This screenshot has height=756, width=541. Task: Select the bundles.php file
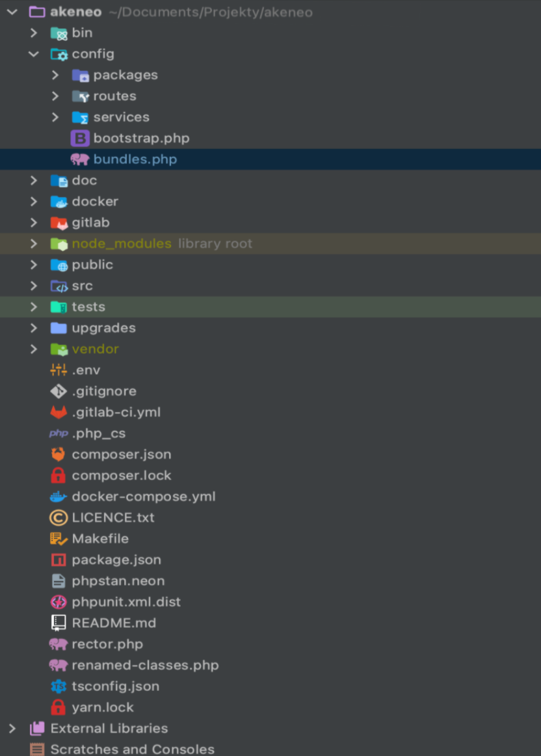135,159
